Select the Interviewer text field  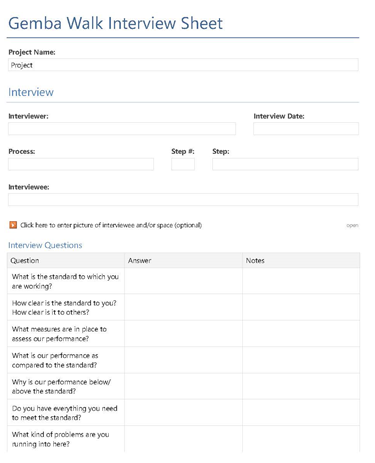[122, 129]
